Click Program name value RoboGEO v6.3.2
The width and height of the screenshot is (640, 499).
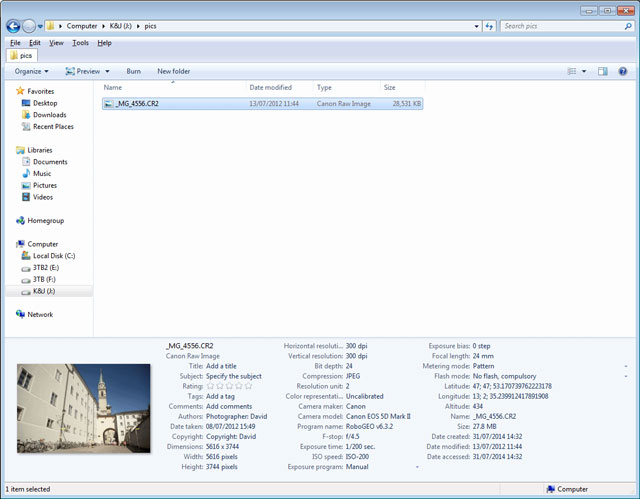point(369,426)
